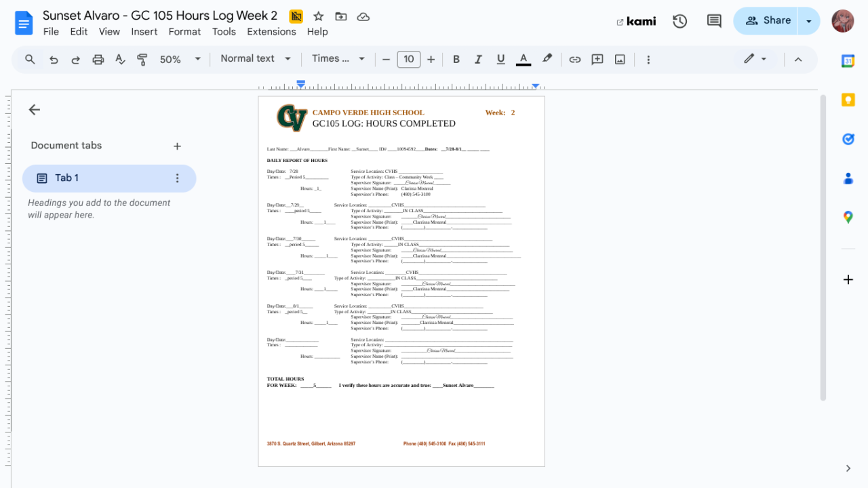Open Google Tasks side panel
Image resolution: width=868 pixels, height=488 pixels.
point(848,139)
